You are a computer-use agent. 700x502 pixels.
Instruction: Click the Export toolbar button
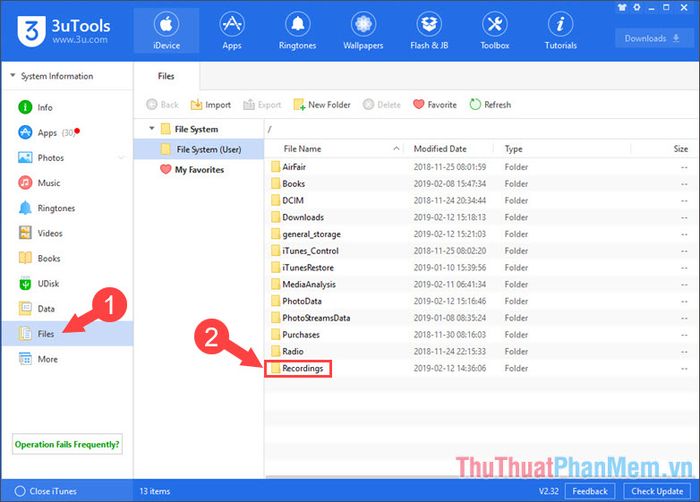[262, 105]
